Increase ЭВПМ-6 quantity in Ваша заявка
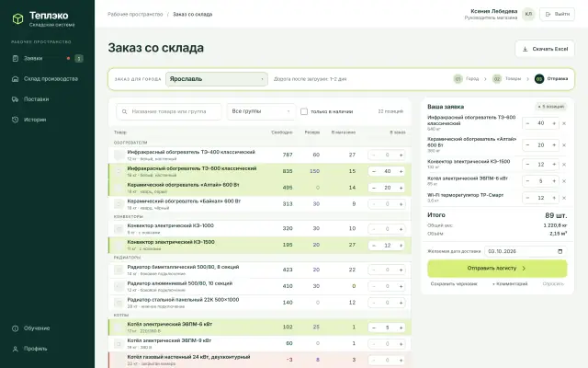The height and width of the screenshot is (368, 588). (554, 181)
